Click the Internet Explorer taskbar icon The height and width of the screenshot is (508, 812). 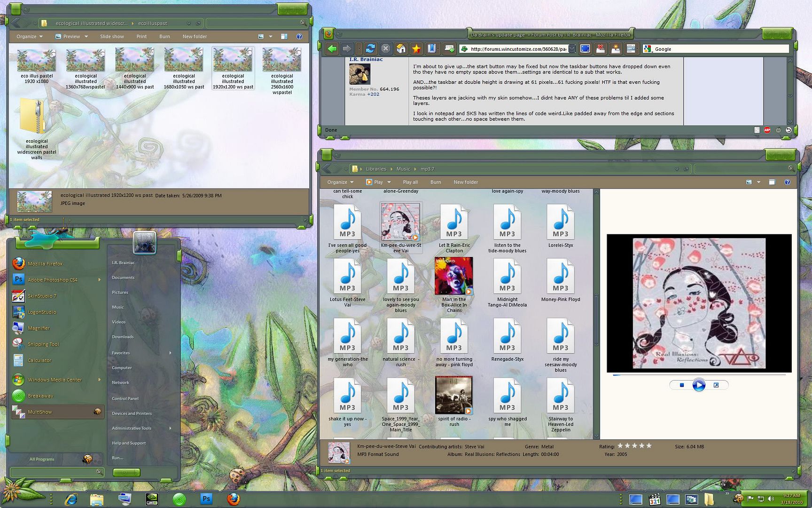pos(71,500)
